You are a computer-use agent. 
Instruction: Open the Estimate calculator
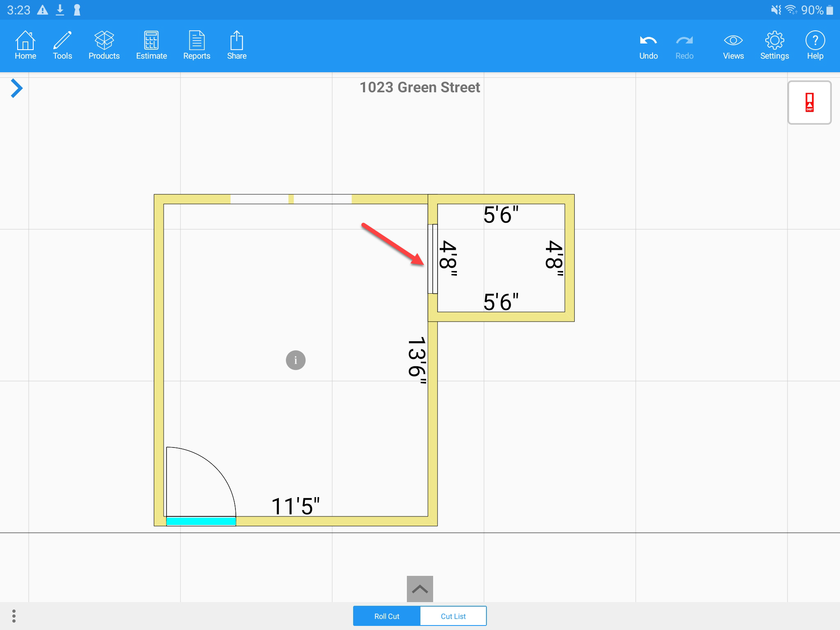coord(151,46)
